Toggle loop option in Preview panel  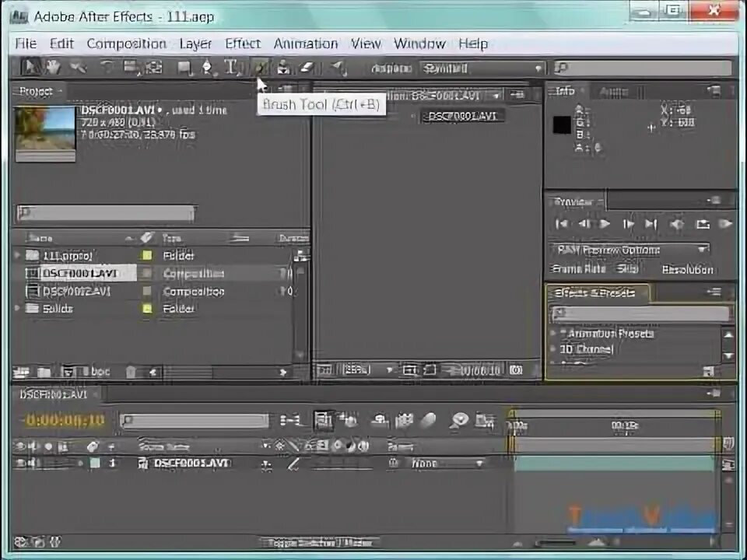[703, 224]
